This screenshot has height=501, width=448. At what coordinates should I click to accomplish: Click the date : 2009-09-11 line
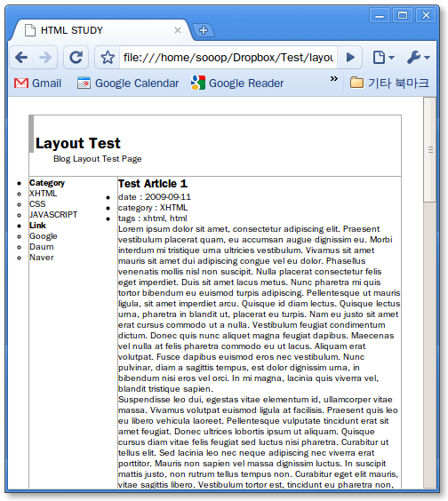click(x=155, y=197)
